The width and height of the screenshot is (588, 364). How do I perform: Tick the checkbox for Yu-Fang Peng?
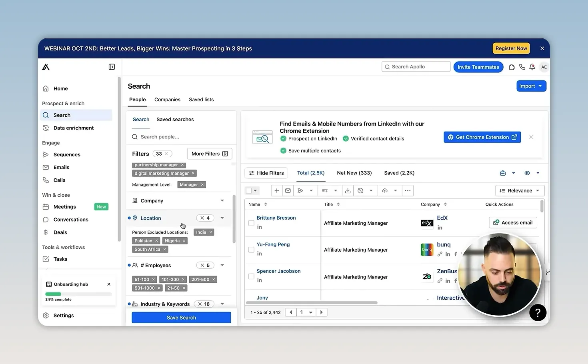coord(251,250)
